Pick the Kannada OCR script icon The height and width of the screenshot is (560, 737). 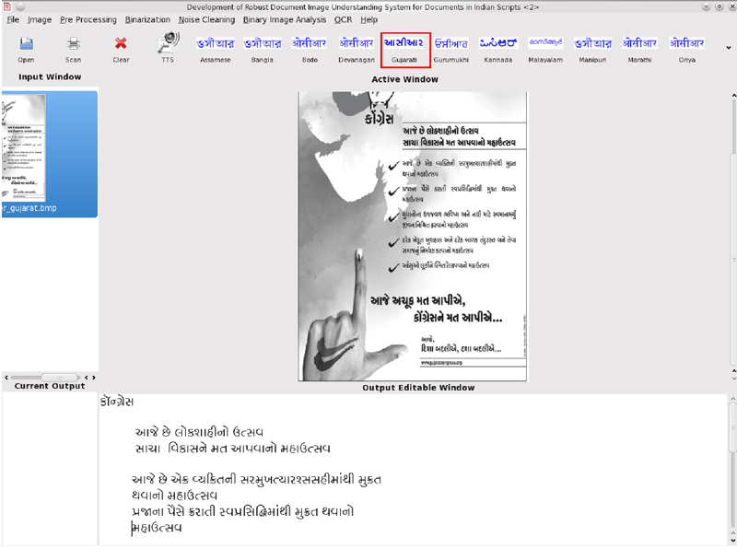click(x=498, y=47)
